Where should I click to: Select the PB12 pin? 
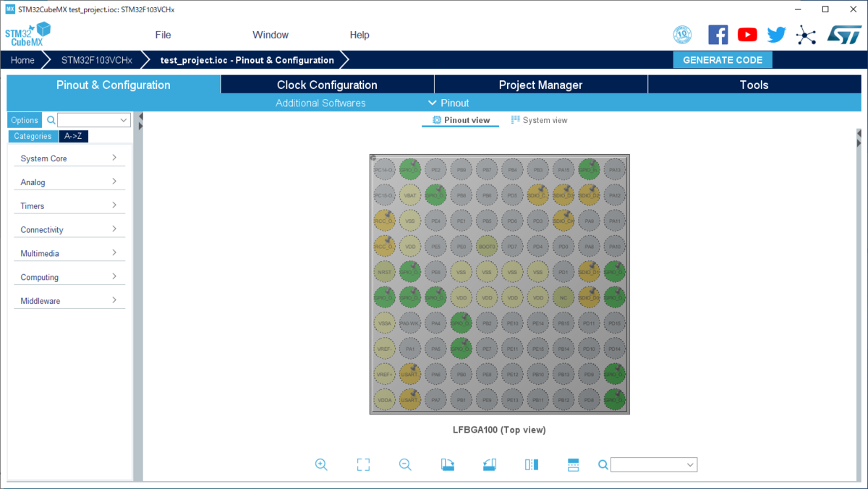tap(563, 399)
